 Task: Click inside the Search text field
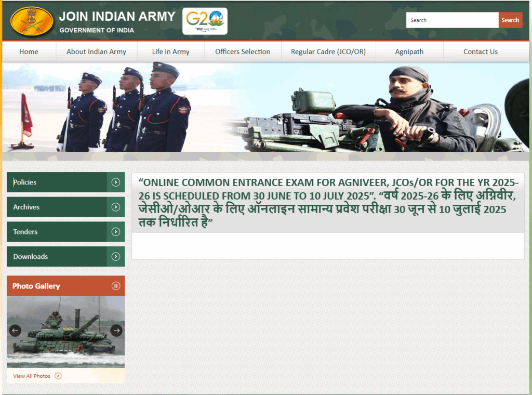[x=451, y=20]
